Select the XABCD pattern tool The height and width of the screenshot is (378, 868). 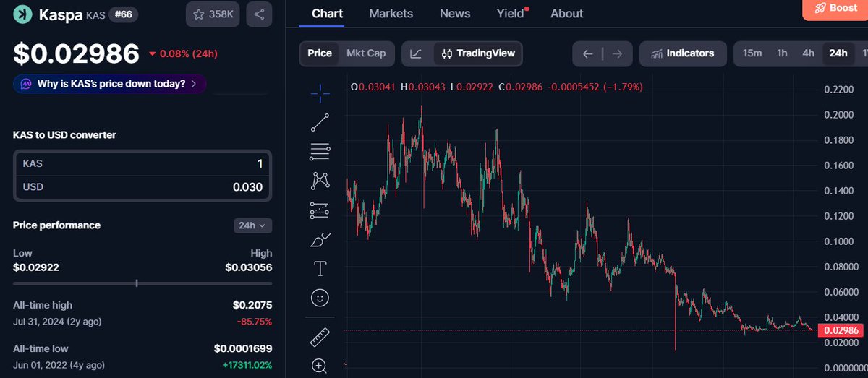[x=320, y=181]
